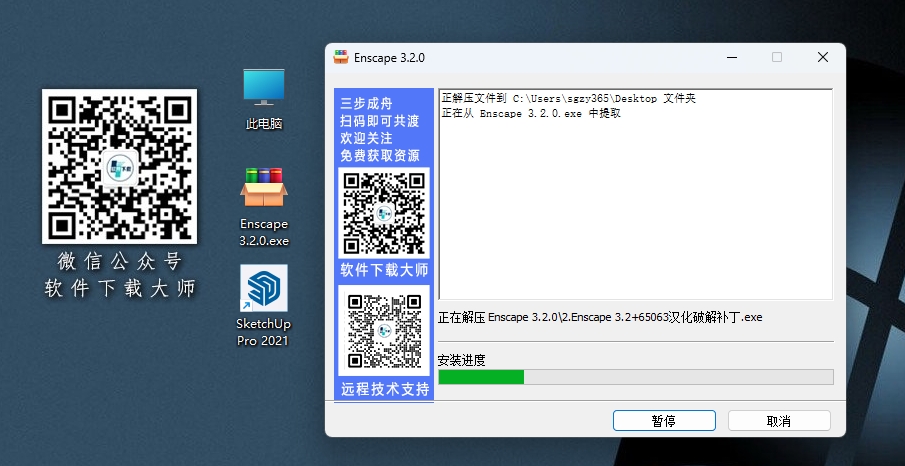905x466 pixels.
Task: Click the extraction log text area
Action: (635, 194)
